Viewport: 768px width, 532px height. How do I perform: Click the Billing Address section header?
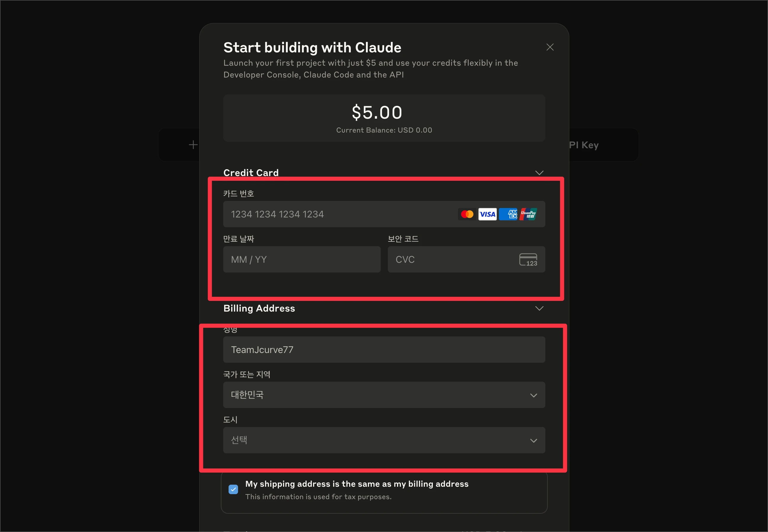pyautogui.click(x=259, y=308)
